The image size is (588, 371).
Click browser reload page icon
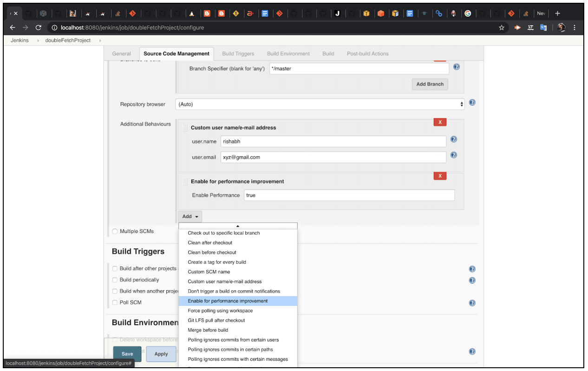[39, 27]
